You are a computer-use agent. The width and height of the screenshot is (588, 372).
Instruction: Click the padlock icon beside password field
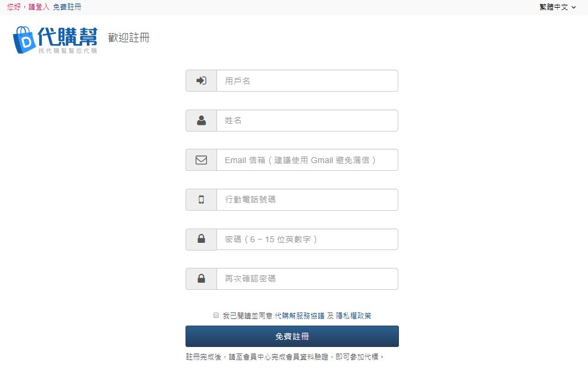click(201, 239)
